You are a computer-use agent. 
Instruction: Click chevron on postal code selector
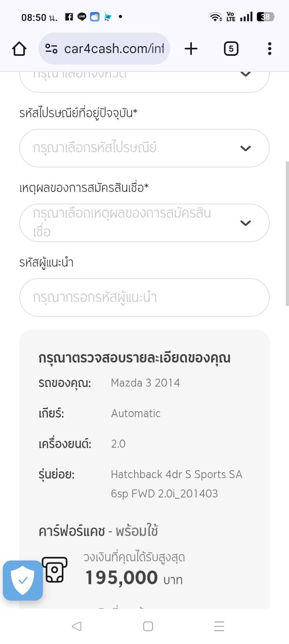tap(245, 148)
